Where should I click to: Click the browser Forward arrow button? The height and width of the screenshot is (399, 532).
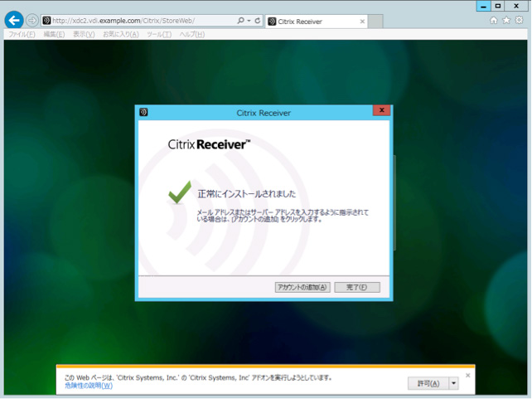(31, 21)
